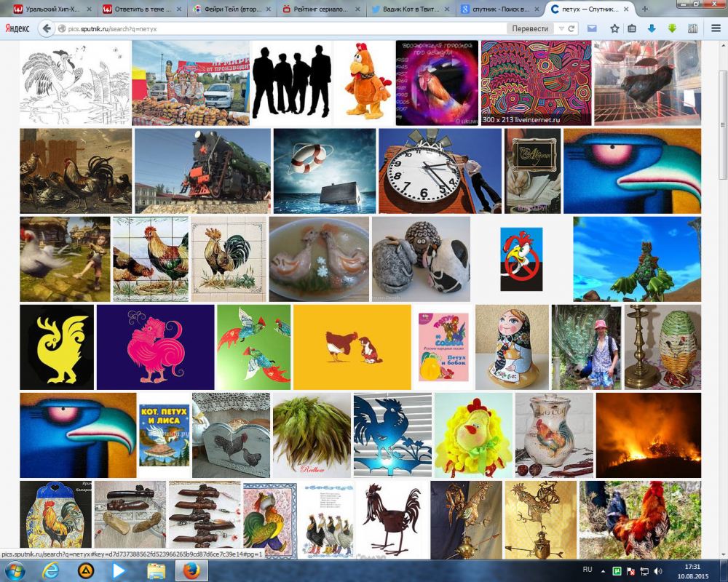Click the volume speaker tray icon

click(658, 570)
